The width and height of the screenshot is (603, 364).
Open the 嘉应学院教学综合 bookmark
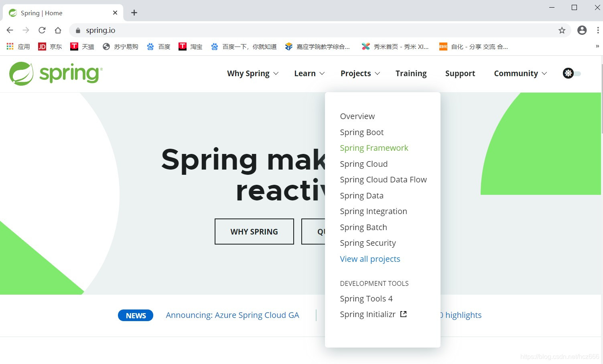[x=317, y=47]
